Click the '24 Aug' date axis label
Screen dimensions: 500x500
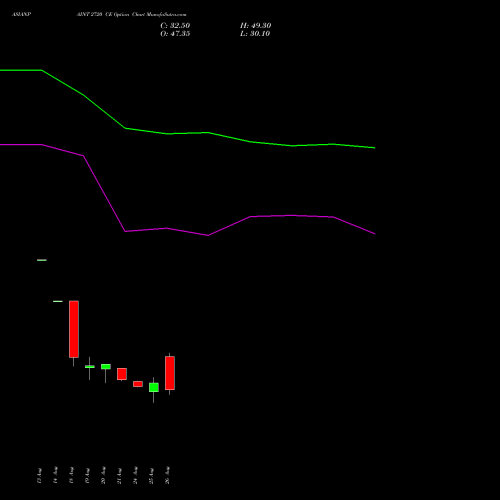pos(135,476)
